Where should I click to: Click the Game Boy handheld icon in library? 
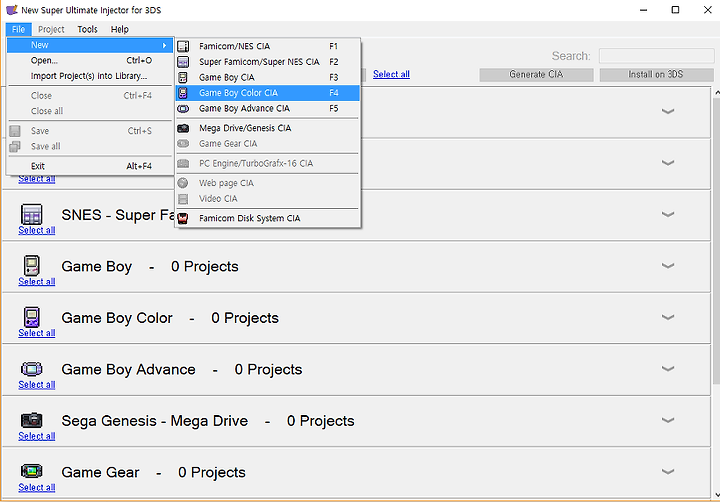32,265
